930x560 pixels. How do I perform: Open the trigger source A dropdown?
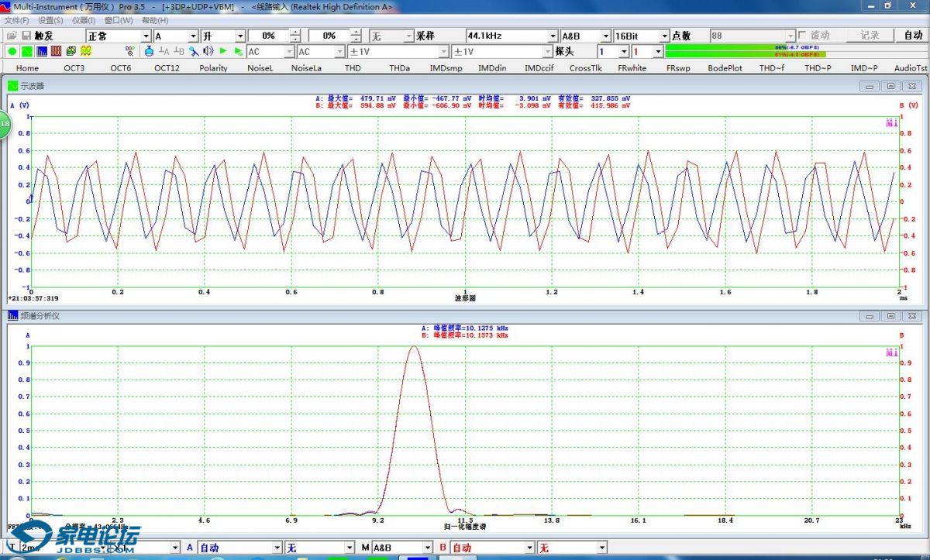pos(192,36)
